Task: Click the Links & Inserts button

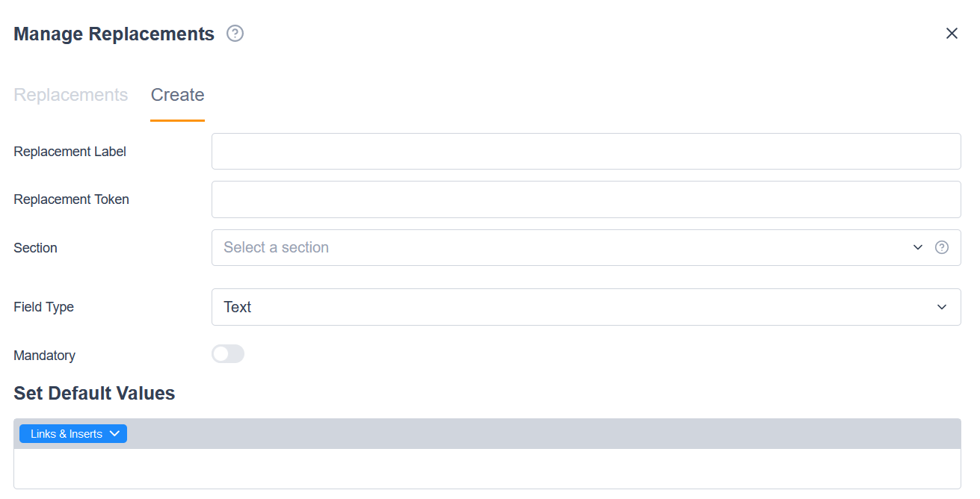Action: [67, 434]
